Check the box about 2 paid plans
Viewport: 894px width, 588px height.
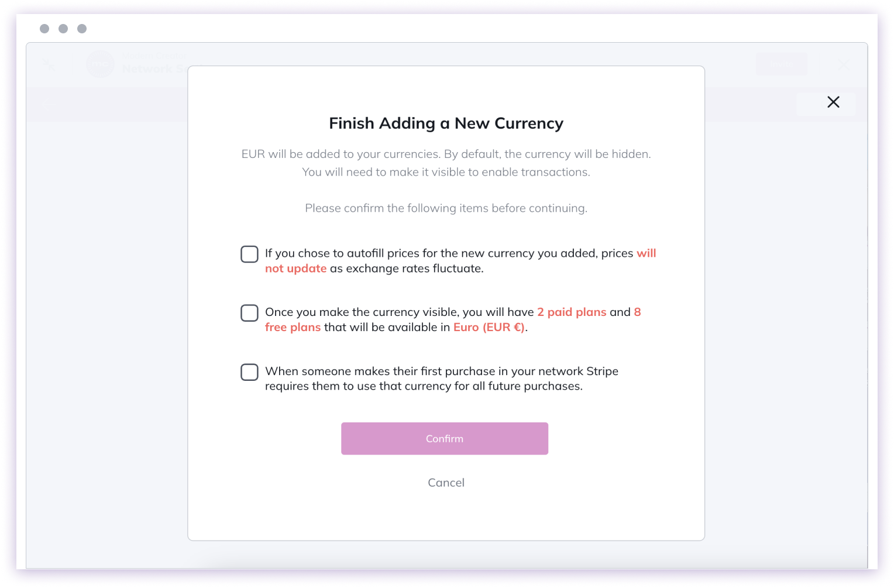(249, 313)
